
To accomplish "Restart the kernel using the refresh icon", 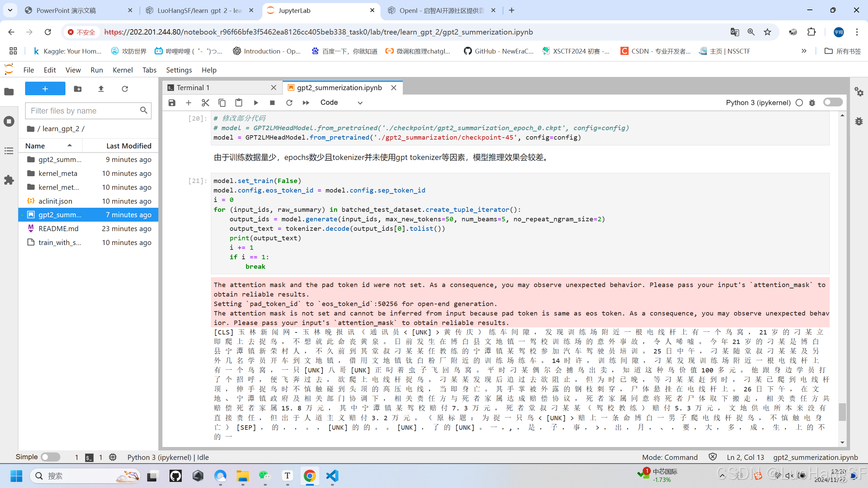I will point(289,102).
